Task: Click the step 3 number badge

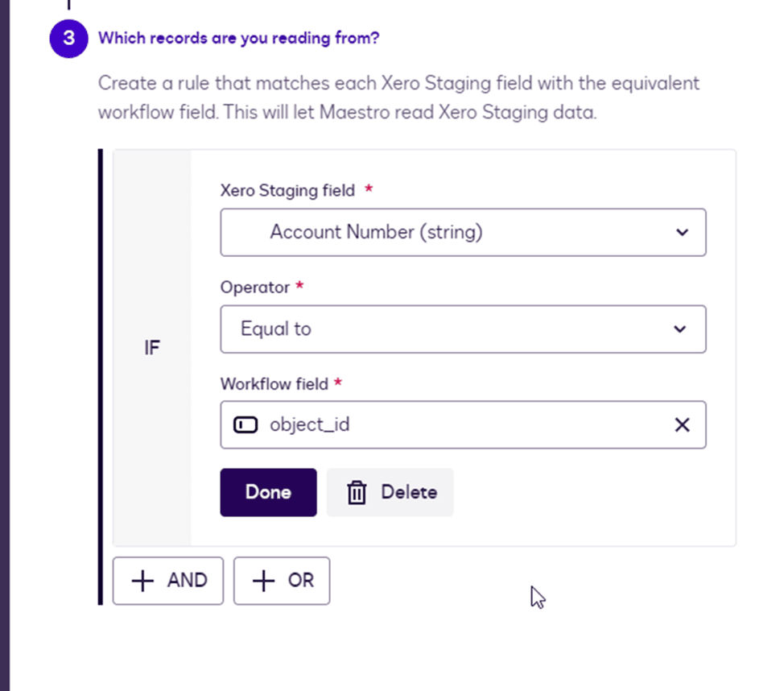Action: click(68, 39)
